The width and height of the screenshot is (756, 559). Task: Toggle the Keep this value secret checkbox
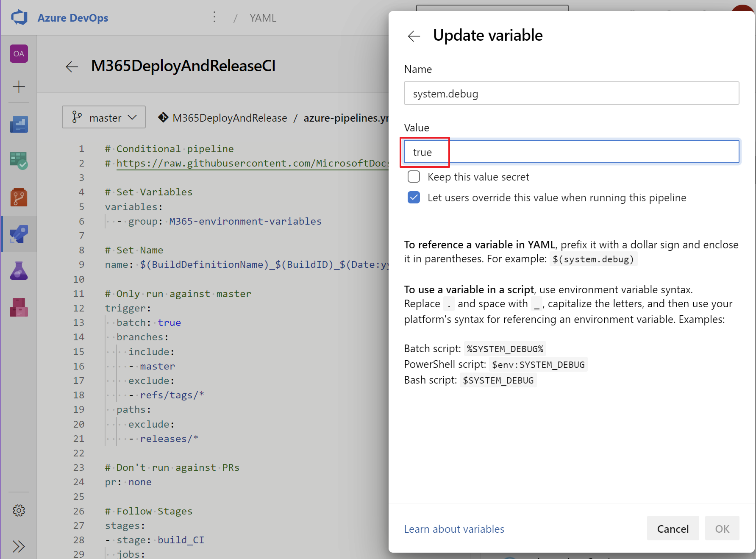(x=414, y=177)
